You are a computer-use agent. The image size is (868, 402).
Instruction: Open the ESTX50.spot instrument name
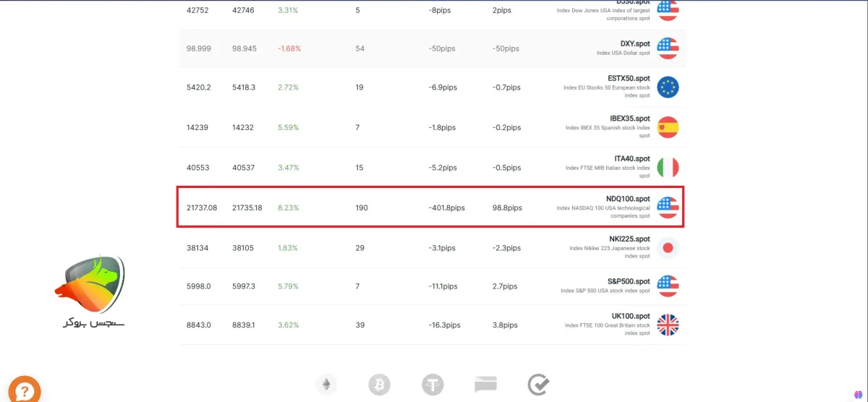(629, 78)
